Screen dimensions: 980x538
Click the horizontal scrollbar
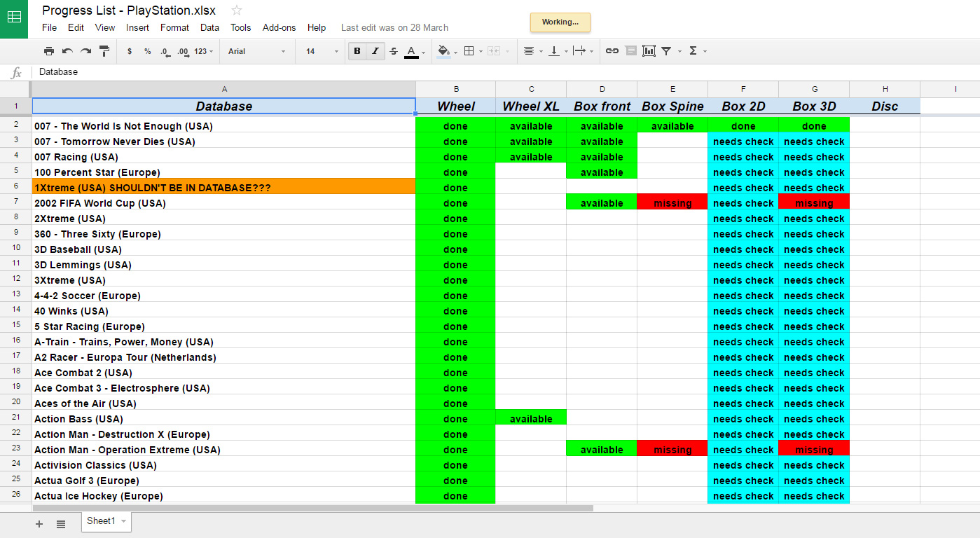(x=312, y=508)
